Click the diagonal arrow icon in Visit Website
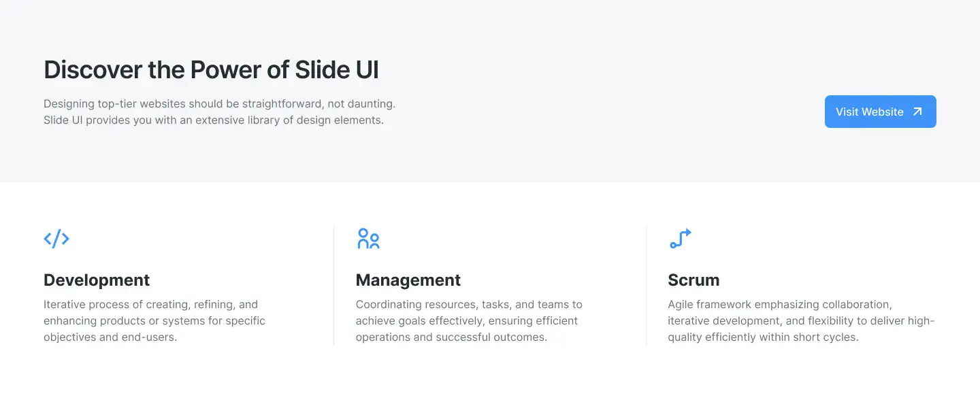980x400 pixels. click(917, 112)
